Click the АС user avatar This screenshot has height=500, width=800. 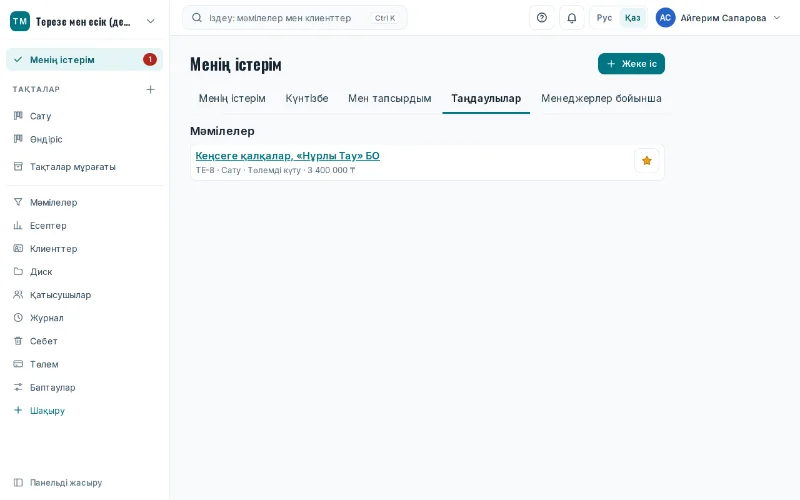(665, 18)
